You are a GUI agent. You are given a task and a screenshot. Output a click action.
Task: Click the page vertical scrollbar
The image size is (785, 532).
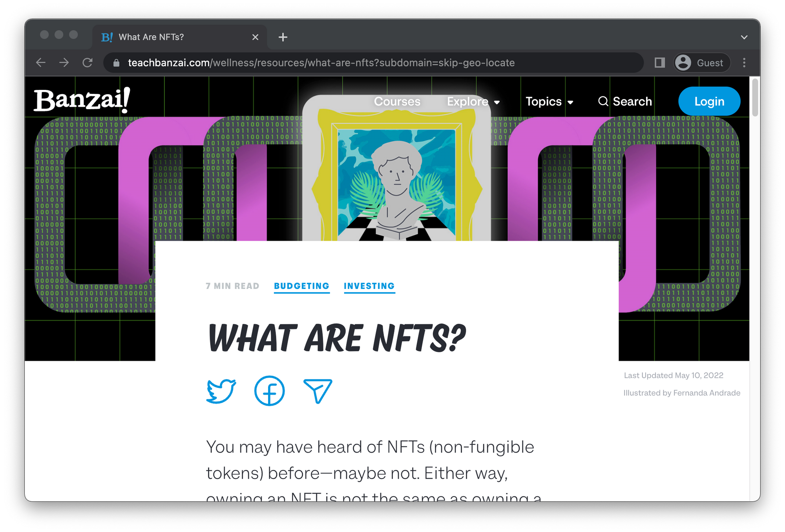coord(755,98)
